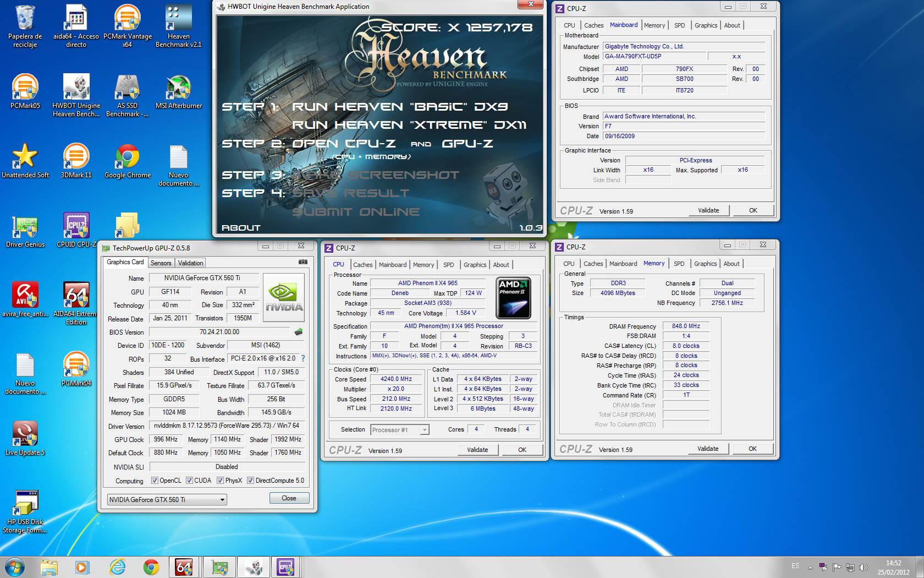Open Google Chrome desktop shortcut

[127, 160]
